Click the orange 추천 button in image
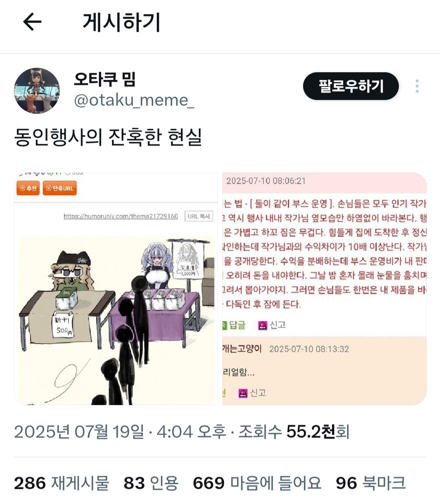This screenshot has height=504, width=440. point(28,188)
